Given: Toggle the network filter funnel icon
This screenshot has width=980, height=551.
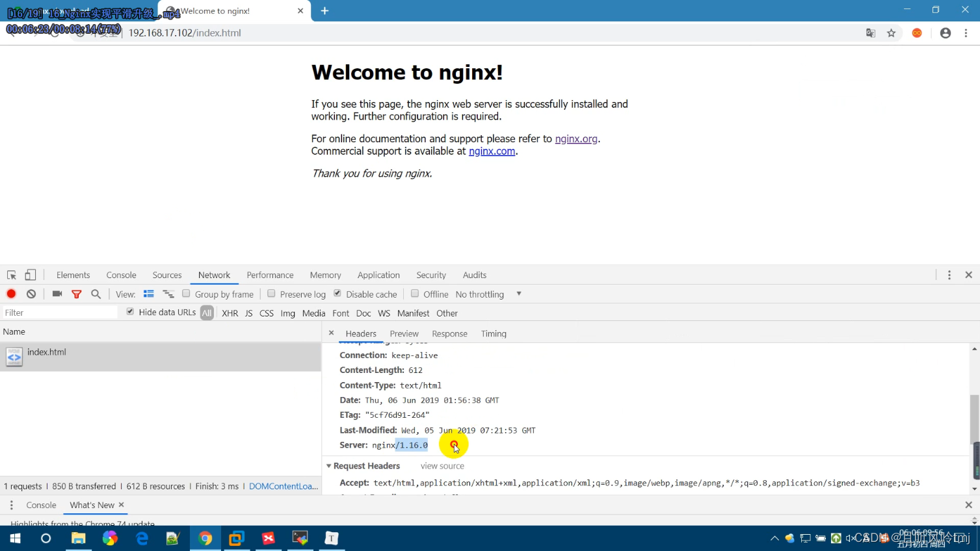Looking at the screenshot, I should [x=77, y=294].
